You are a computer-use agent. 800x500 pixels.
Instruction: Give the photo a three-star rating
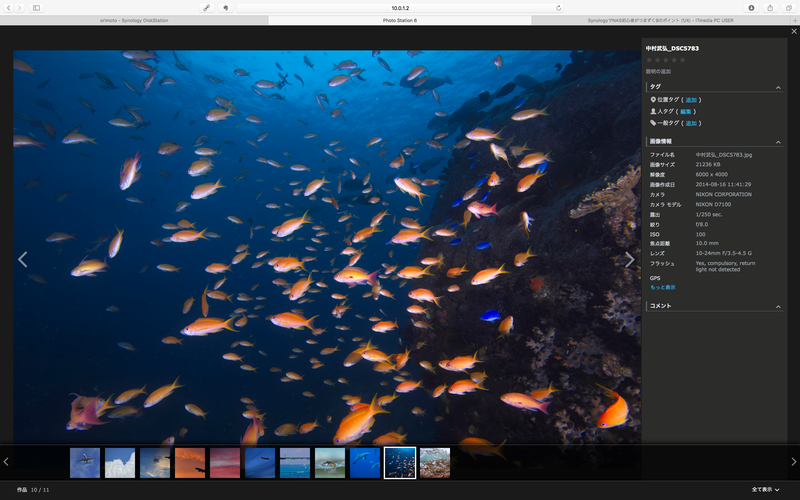pos(666,60)
